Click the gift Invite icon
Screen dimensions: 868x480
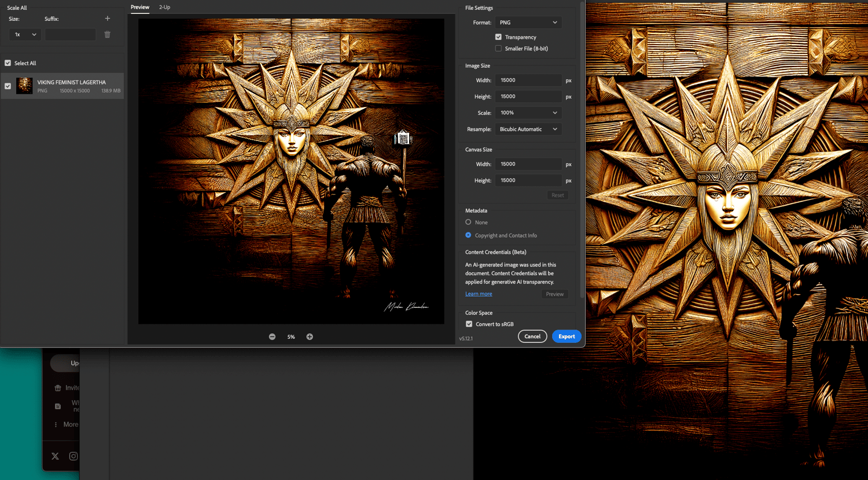(x=58, y=388)
